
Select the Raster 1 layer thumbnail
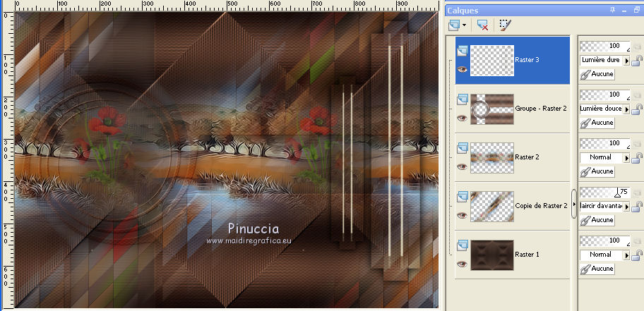click(x=492, y=255)
